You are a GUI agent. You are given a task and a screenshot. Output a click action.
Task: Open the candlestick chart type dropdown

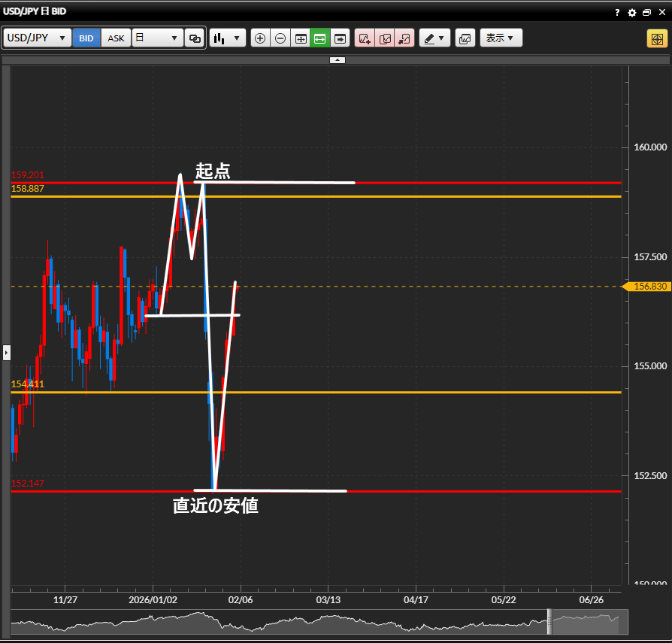[x=228, y=38]
